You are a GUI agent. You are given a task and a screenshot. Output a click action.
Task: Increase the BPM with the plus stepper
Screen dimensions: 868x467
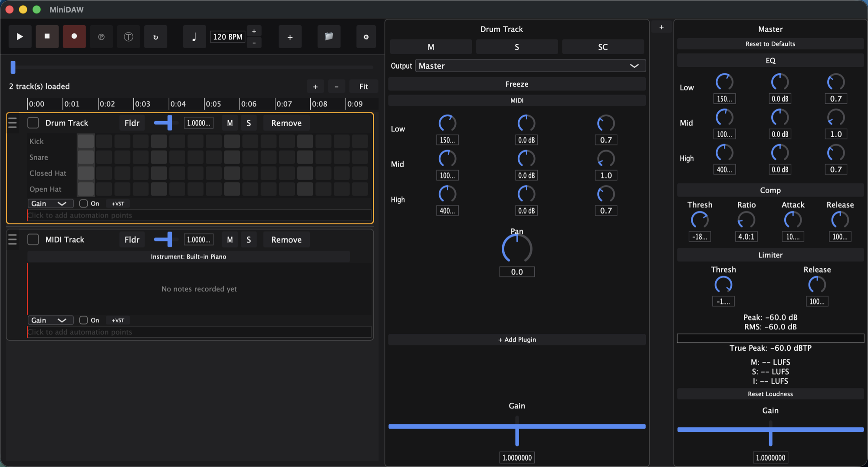point(254,31)
